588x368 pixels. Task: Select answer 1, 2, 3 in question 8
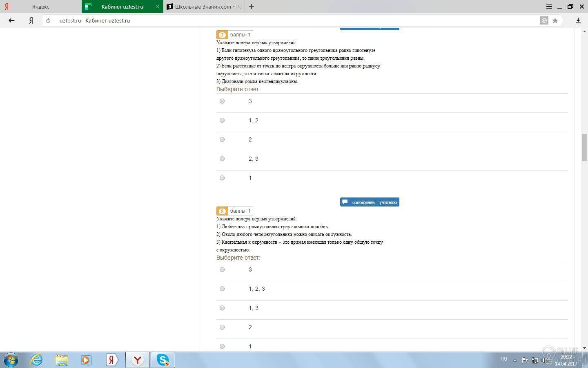[x=222, y=289]
